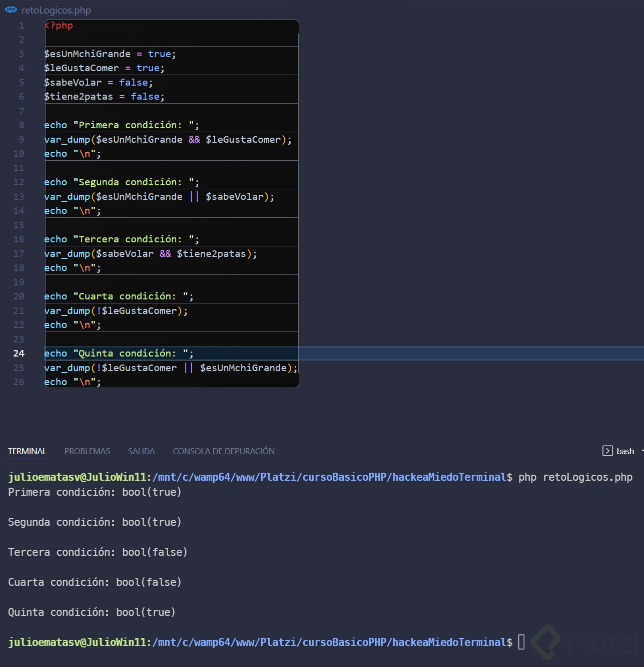Click terminal output Segunda condición: bool(true)

(x=95, y=522)
